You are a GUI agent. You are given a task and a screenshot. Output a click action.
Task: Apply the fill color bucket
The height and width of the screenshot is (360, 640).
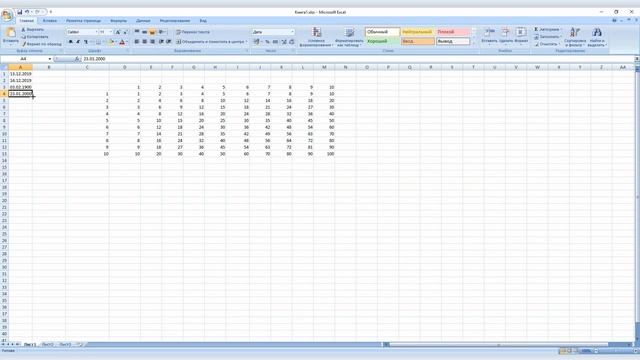110,42
